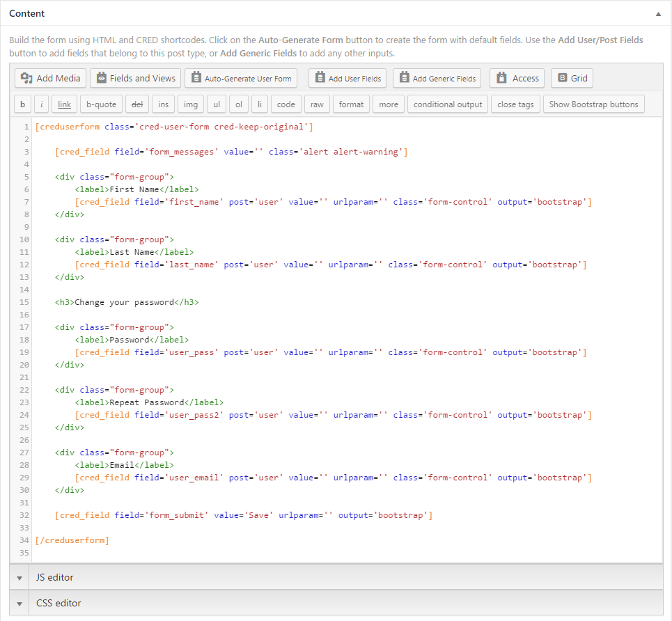Click the more quicktag button
Screen dimensions: 672x621
point(389,104)
